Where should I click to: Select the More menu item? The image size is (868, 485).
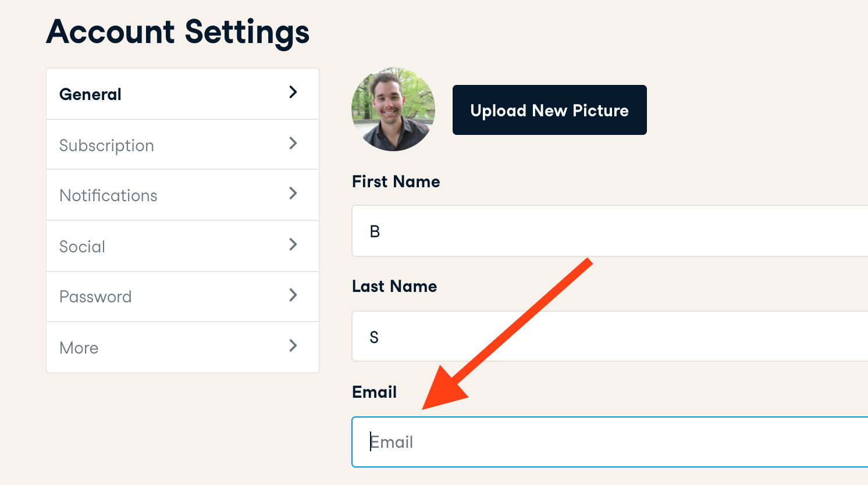(79, 348)
